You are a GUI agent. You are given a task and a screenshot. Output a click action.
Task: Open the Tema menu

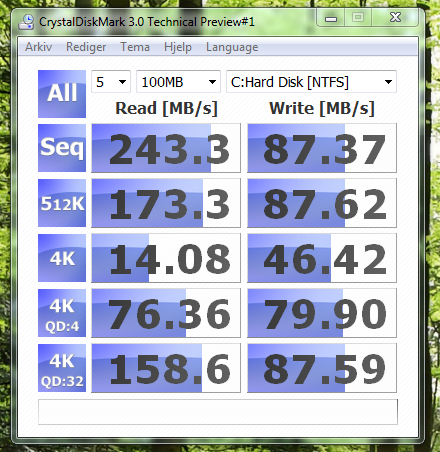click(x=135, y=47)
